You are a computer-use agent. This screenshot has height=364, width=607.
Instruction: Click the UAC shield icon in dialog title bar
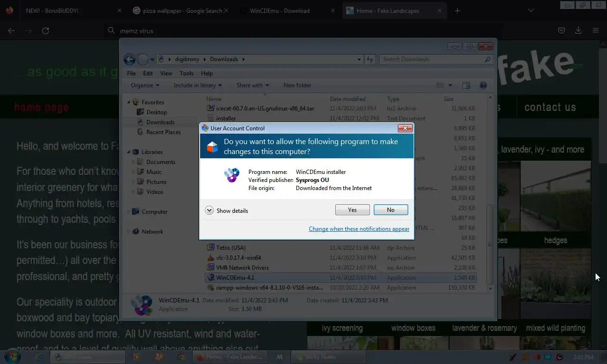click(205, 128)
